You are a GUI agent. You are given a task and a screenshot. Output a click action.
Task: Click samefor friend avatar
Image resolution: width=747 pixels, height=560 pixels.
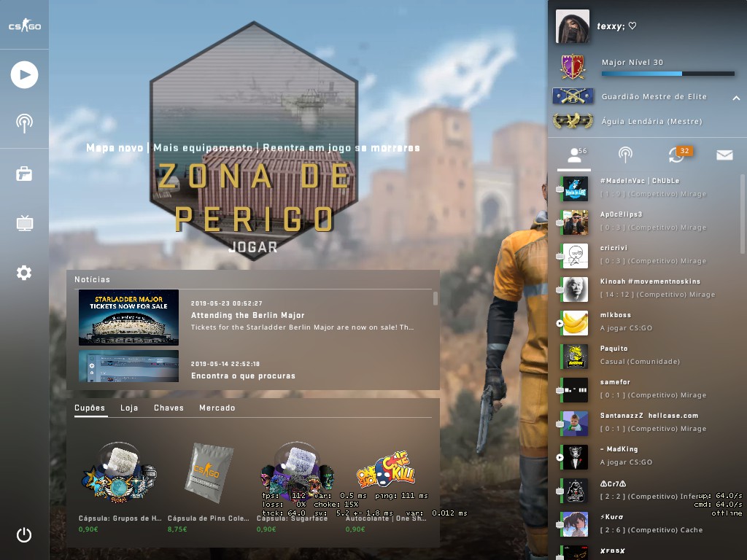(x=575, y=390)
